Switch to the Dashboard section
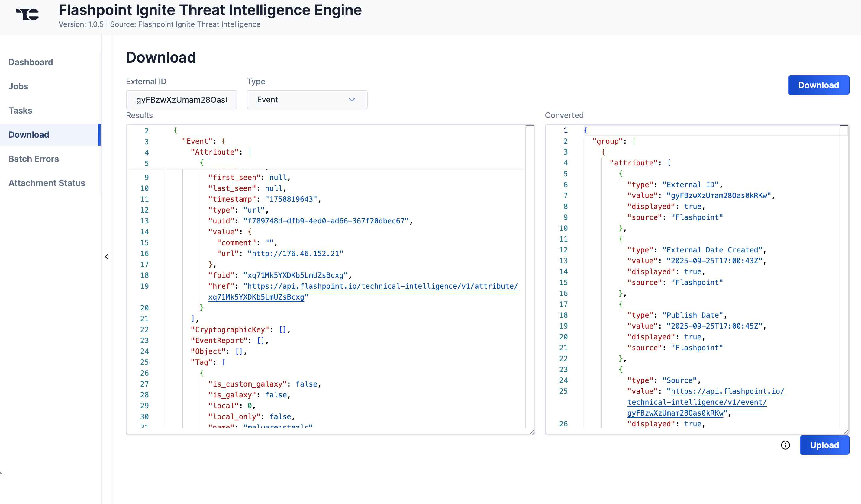The width and height of the screenshot is (861, 504). pos(31,62)
